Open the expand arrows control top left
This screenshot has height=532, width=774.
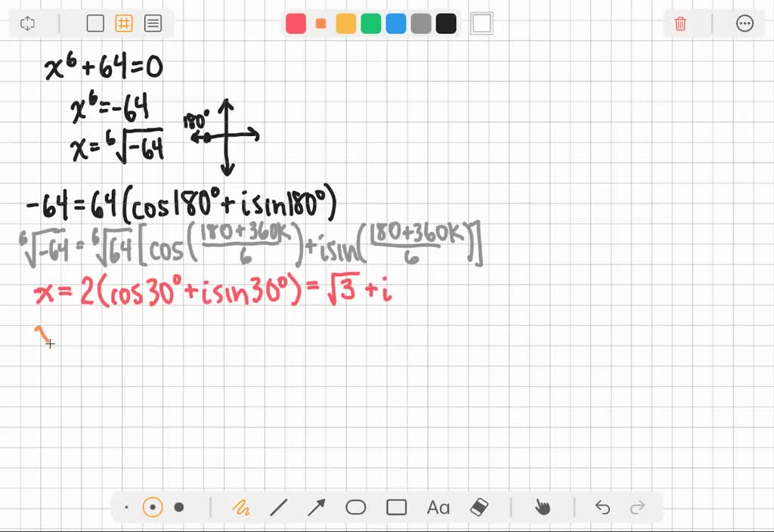pyautogui.click(x=28, y=23)
